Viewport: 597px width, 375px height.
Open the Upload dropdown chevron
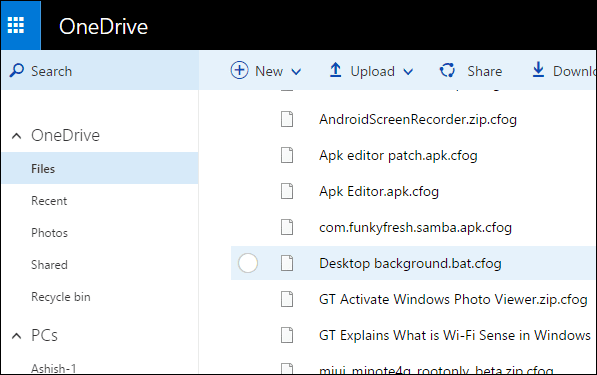(408, 72)
